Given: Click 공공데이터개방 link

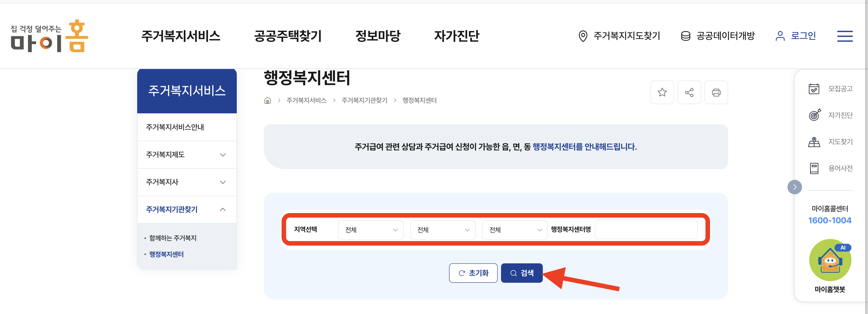Looking at the screenshot, I should (725, 36).
